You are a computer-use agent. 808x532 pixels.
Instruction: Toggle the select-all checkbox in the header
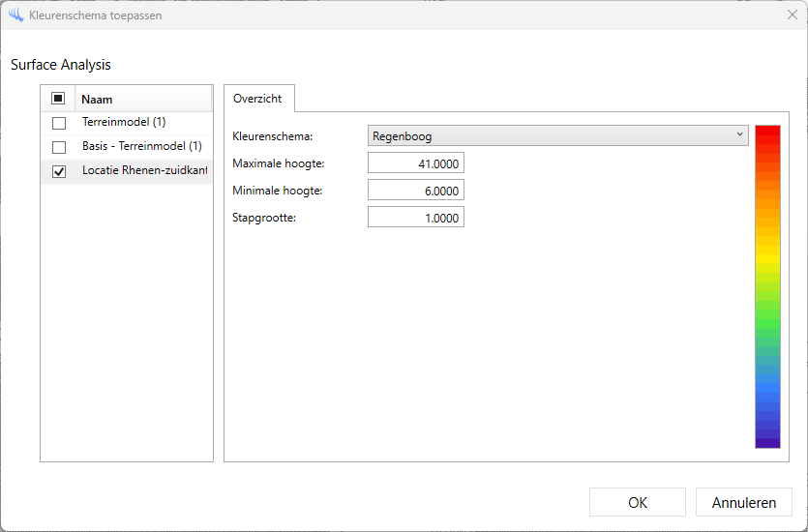(58, 99)
